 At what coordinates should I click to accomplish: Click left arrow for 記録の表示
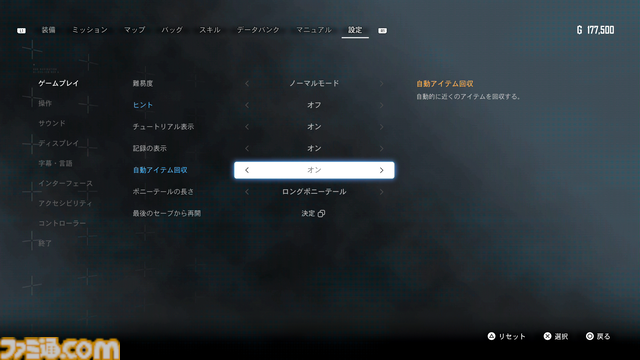(x=247, y=148)
